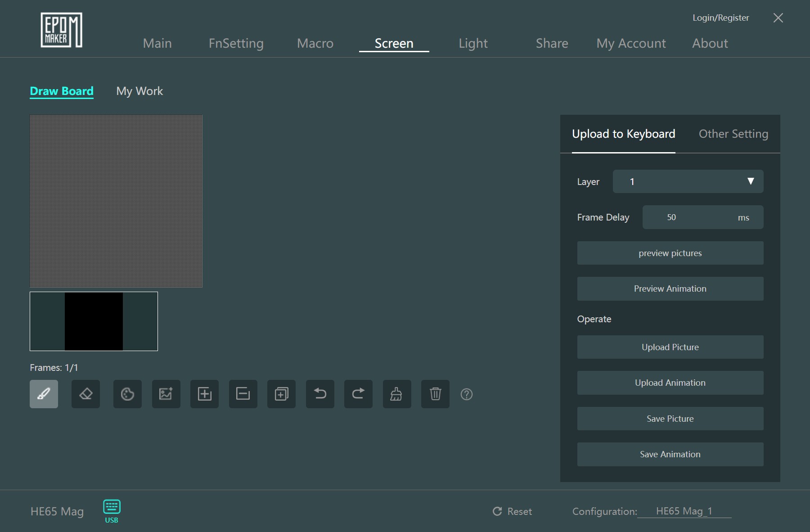Image resolution: width=810 pixels, height=532 pixels.
Task: Go to the Macro tab
Action: pyautogui.click(x=315, y=43)
